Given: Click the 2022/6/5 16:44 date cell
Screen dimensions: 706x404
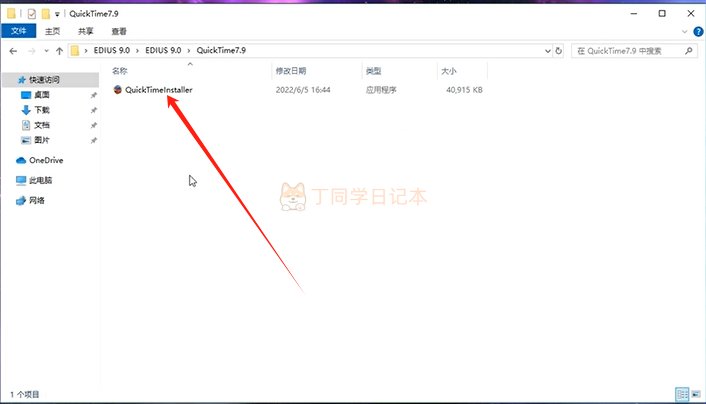Looking at the screenshot, I should click(303, 90).
